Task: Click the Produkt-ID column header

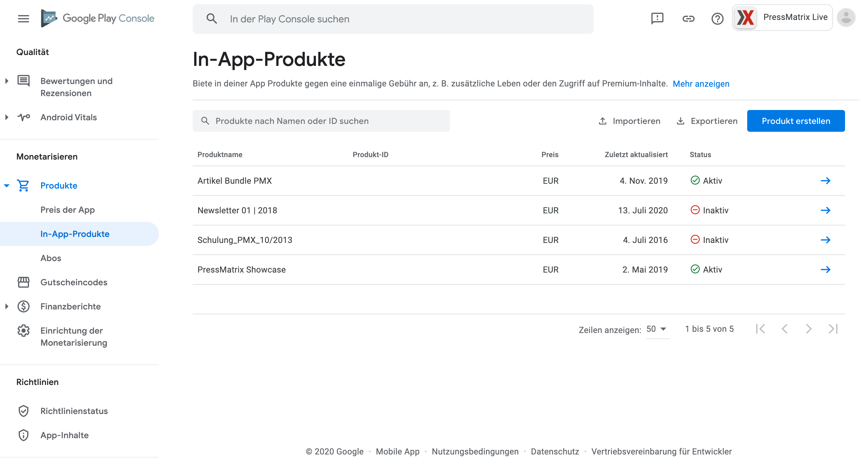Action: coord(370,155)
